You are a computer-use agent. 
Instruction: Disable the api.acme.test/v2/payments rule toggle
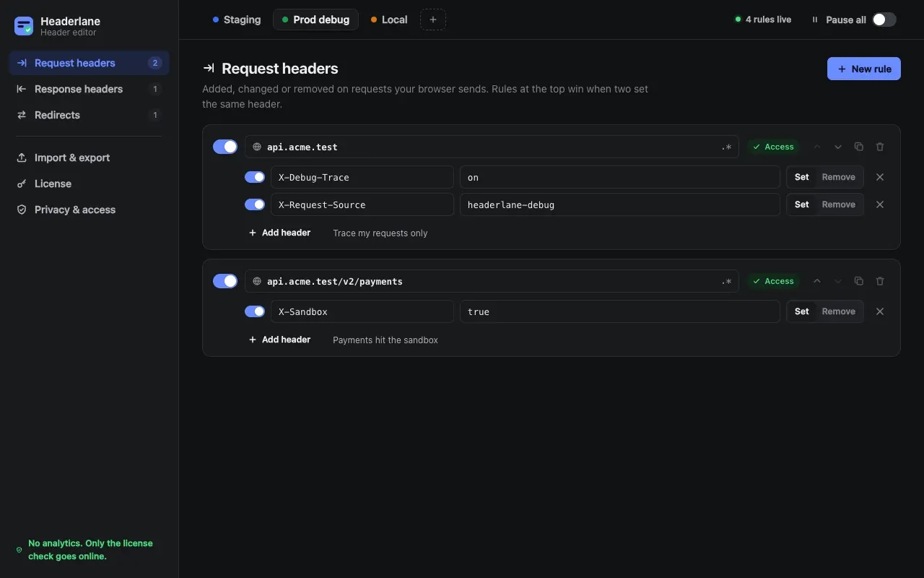(x=225, y=281)
